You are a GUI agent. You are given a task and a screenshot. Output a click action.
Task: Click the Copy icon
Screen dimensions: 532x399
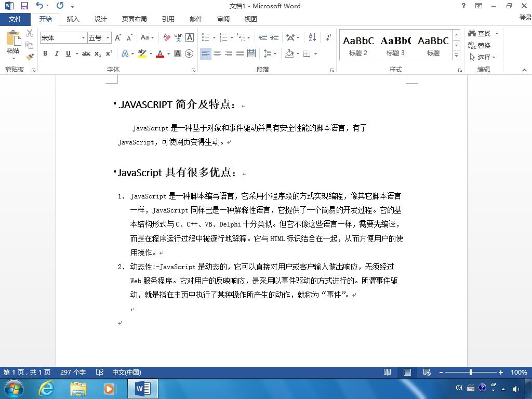click(30, 45)
